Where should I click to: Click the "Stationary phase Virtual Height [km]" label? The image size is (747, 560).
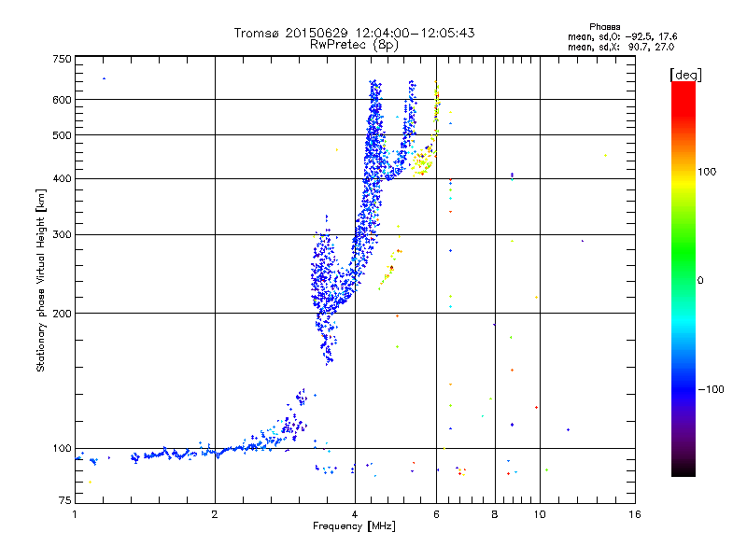[41, 280]
